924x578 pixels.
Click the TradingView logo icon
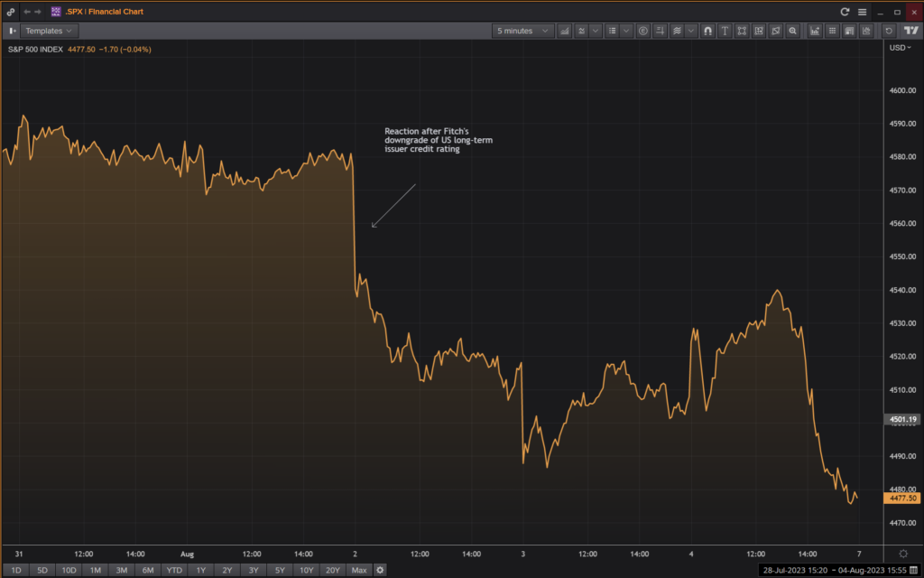pos(910,31)
